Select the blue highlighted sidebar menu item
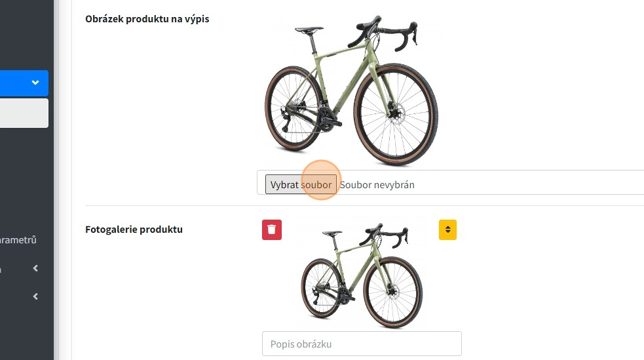This screenshot has width=644, height=360. (16, 83)
